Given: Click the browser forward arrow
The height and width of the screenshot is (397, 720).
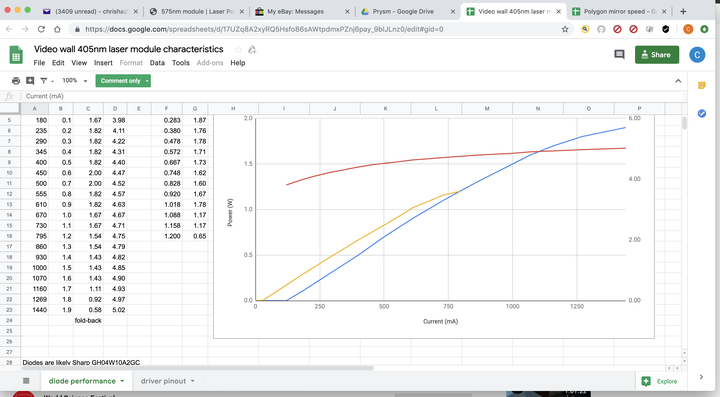Looking at the screenshot, I should (x=25, y=29).
